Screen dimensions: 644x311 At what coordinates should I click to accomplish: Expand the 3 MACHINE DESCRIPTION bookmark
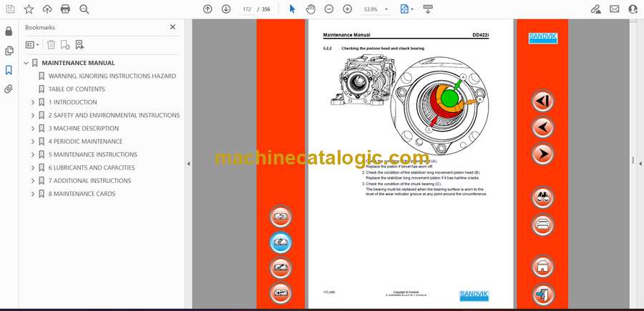click(33, 129)
